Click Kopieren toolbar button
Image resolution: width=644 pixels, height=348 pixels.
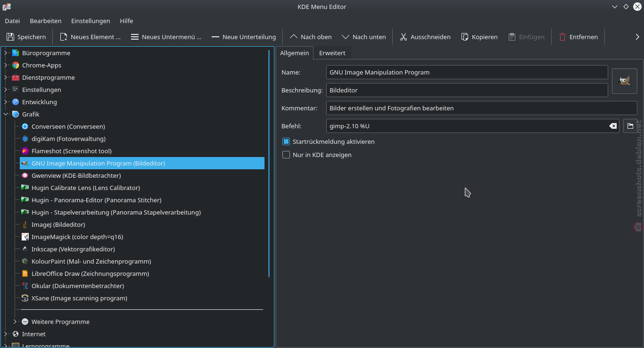point(479,37)
